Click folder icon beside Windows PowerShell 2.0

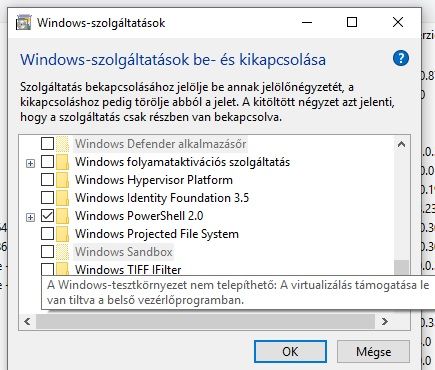point(62,216)
